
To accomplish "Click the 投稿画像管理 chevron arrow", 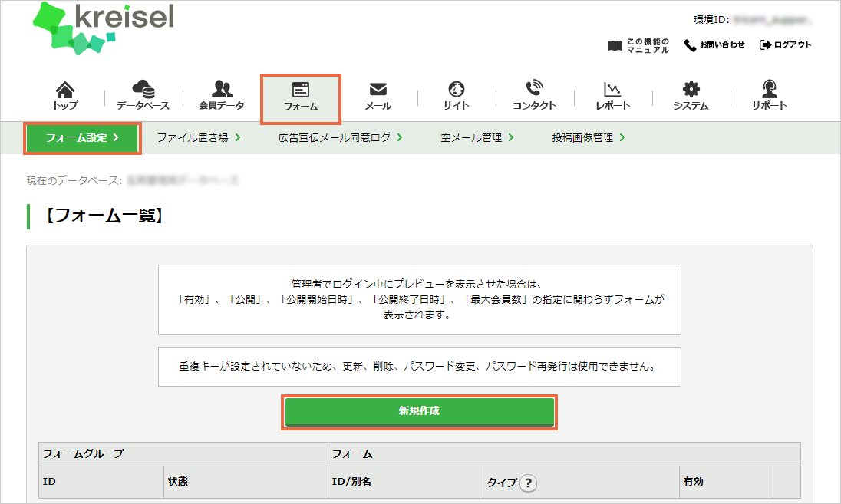I will click(622, 138).
